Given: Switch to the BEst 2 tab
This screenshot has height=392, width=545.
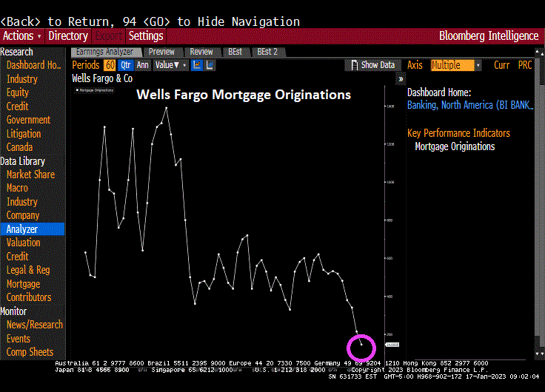Looking at the screenshot, I should 267,52.
